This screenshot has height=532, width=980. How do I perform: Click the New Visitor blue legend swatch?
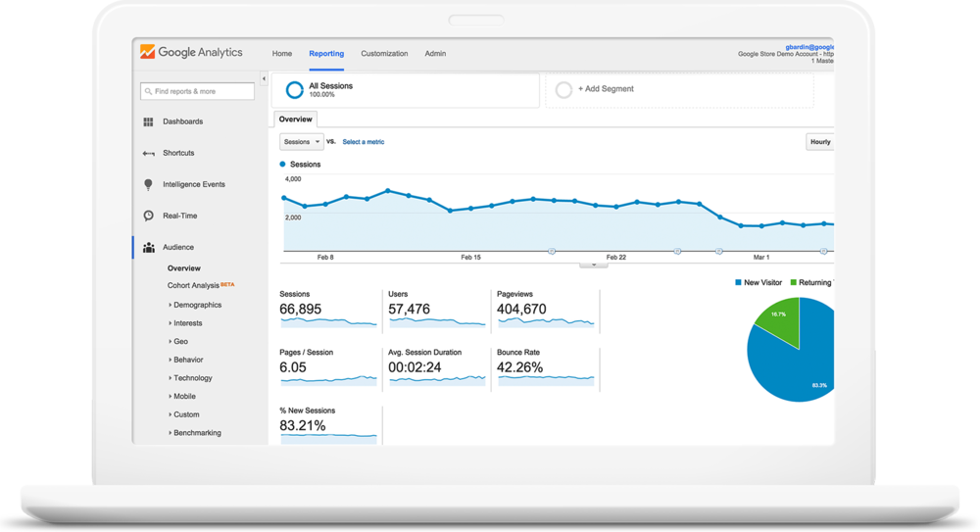click(738, 282)
